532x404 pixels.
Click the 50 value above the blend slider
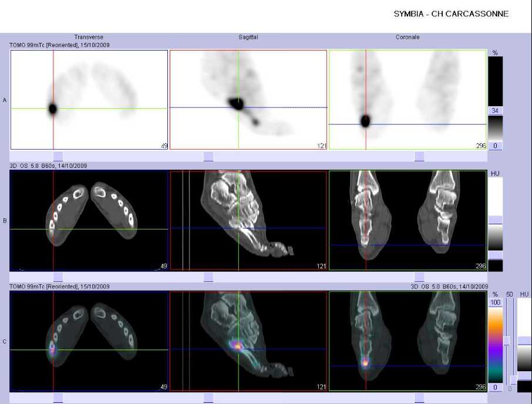pos(510,294)
